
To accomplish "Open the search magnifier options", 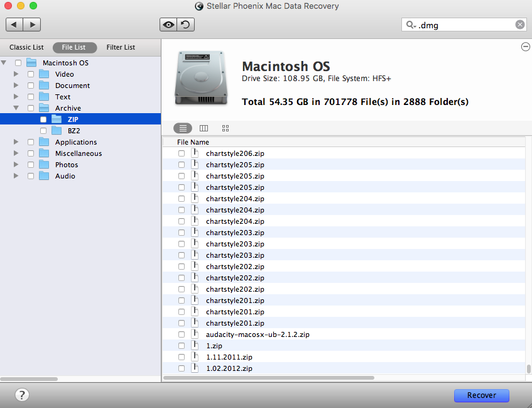I will pyautogui.click(x=411, y=25).
